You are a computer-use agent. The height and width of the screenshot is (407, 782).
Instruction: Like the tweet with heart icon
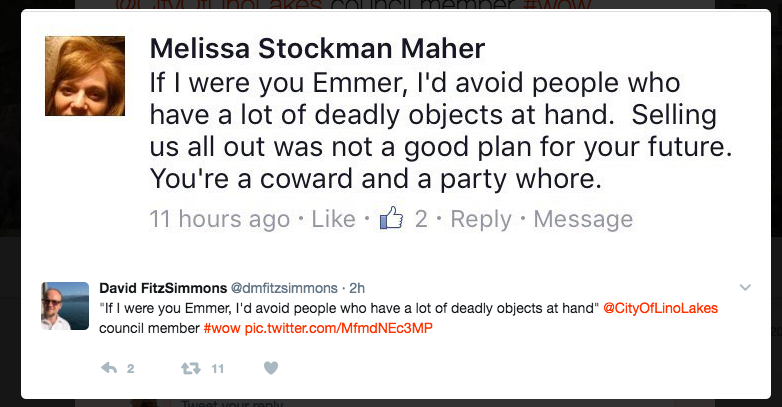point(270,368)
